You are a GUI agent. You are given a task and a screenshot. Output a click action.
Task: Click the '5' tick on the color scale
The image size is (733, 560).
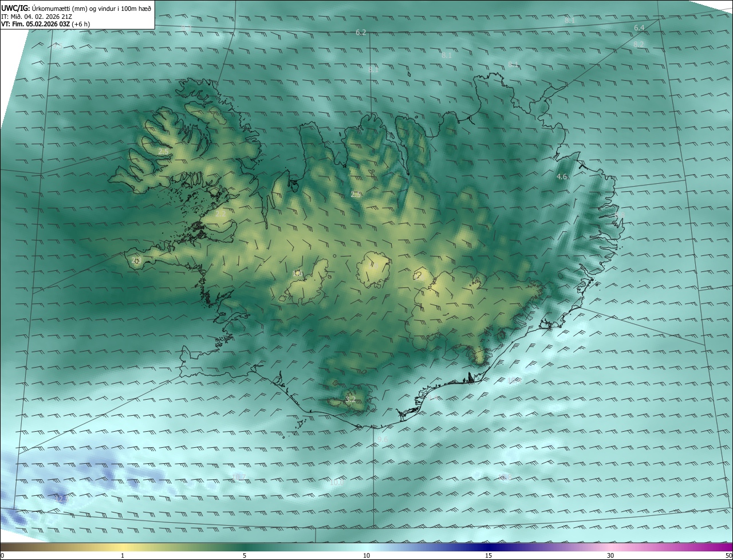pyautogui.click(x=245, y=555)
